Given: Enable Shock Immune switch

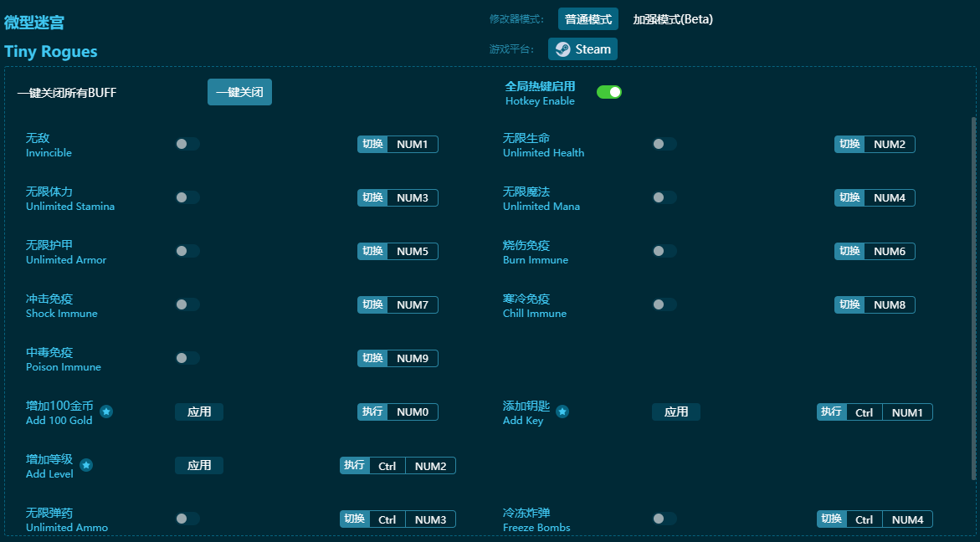Looking at the screenshot, I should (x=187, y=304).
